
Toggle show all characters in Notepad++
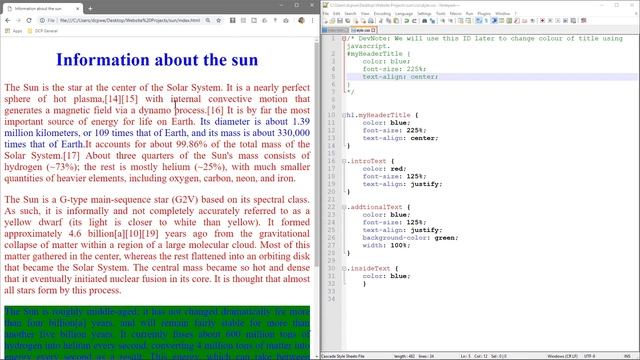pos(486,20)
